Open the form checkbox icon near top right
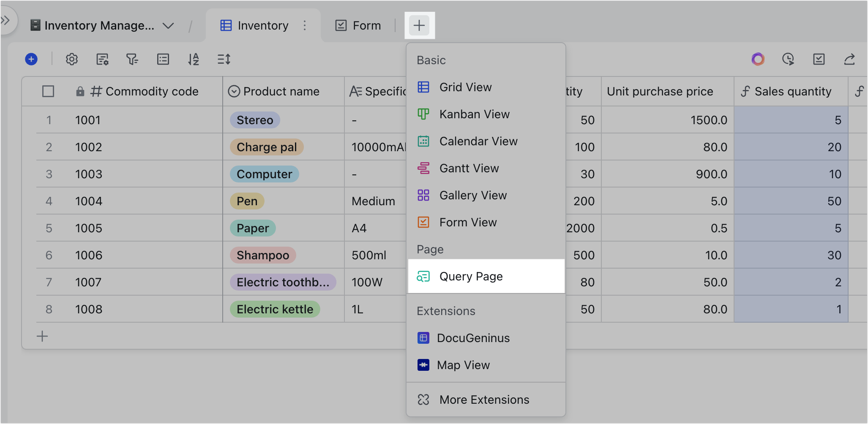868x424 pixels. [x=819, y=59]
